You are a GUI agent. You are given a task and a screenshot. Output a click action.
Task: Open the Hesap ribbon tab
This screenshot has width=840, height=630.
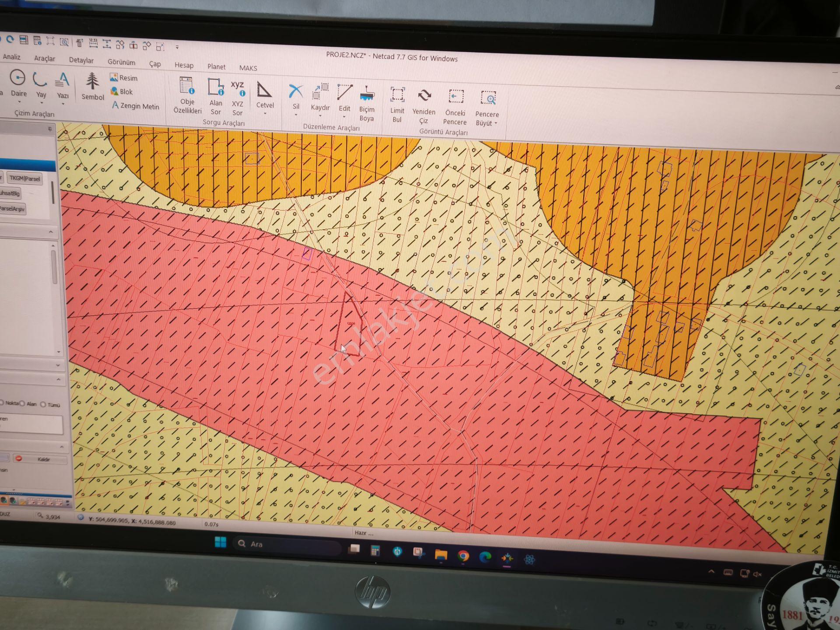coord(184,65)
